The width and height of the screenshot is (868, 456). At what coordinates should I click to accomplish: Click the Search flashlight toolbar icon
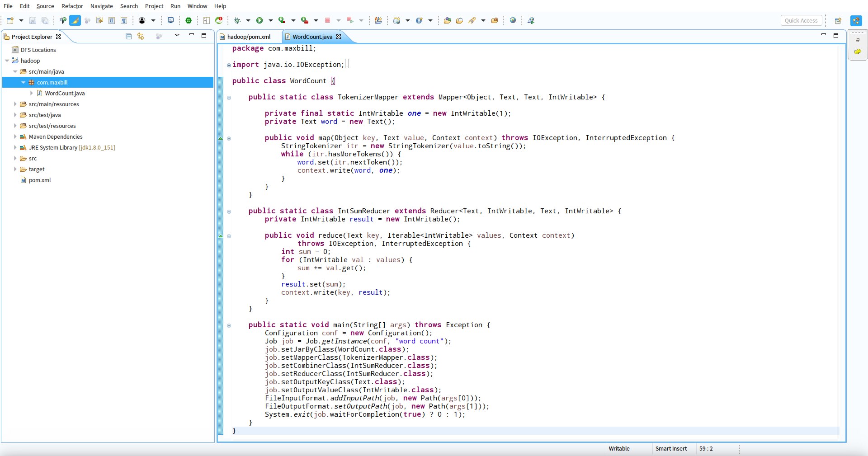coord(472,20)
